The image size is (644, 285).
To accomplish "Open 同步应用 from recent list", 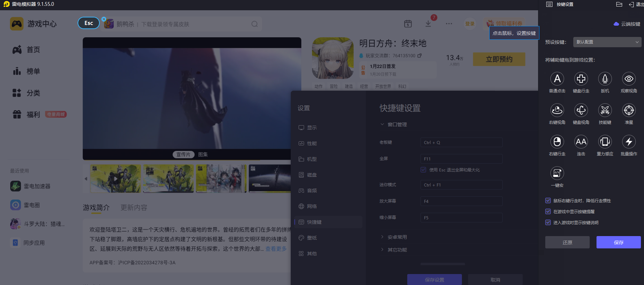I will (28, 243).
